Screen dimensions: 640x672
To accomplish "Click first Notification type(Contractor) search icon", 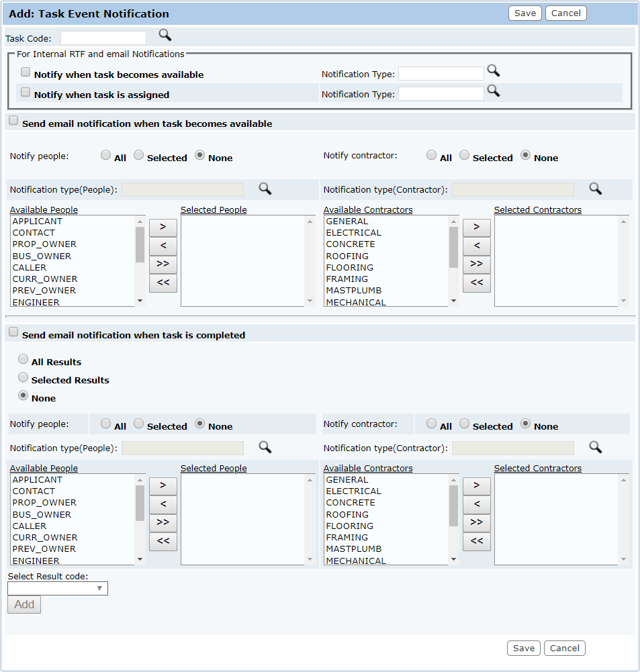I will 596,189.
